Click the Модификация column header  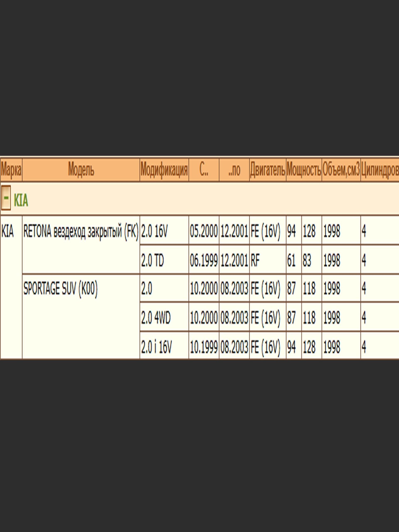(x=164, y=170)
